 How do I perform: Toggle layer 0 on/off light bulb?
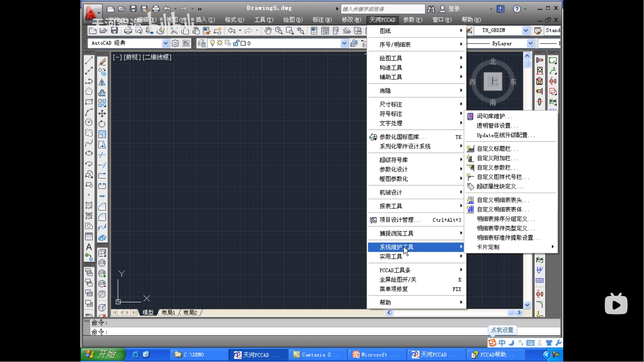pos(212,43)
